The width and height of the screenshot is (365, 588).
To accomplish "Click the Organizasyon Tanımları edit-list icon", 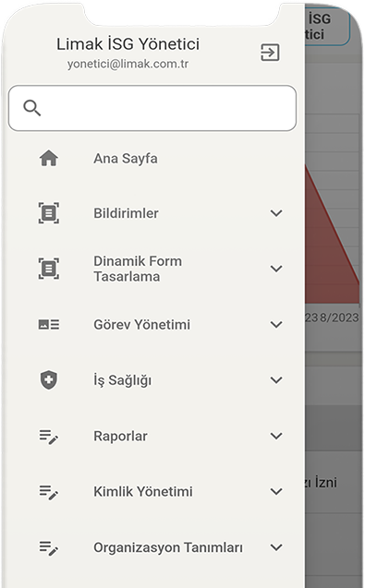I will [x=49, y=548].
